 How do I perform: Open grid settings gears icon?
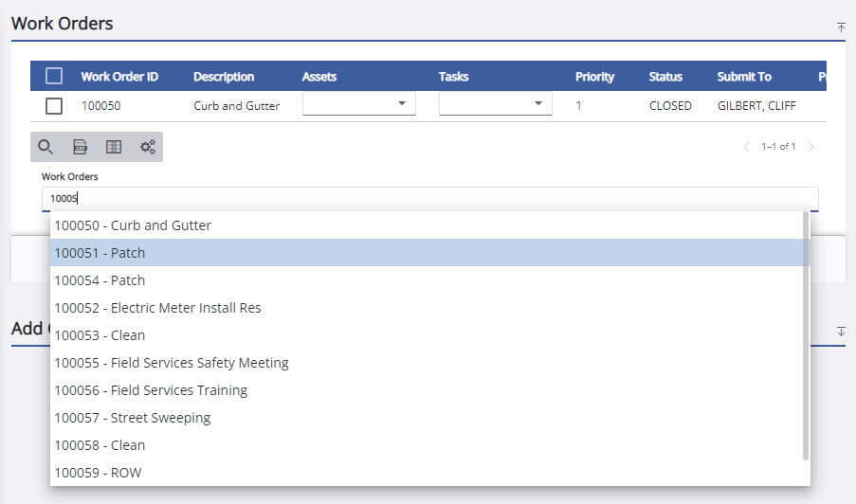coord(148,147)
